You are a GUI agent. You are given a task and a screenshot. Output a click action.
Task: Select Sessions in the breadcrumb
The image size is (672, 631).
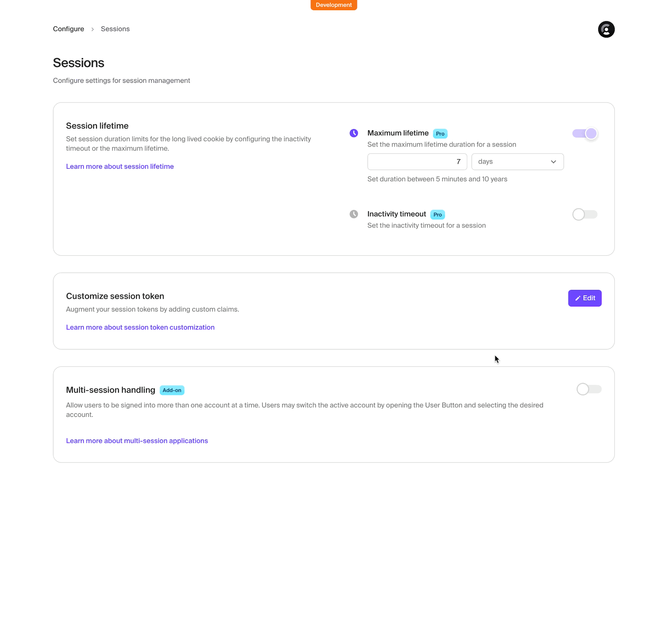click(x=115, y=29)
